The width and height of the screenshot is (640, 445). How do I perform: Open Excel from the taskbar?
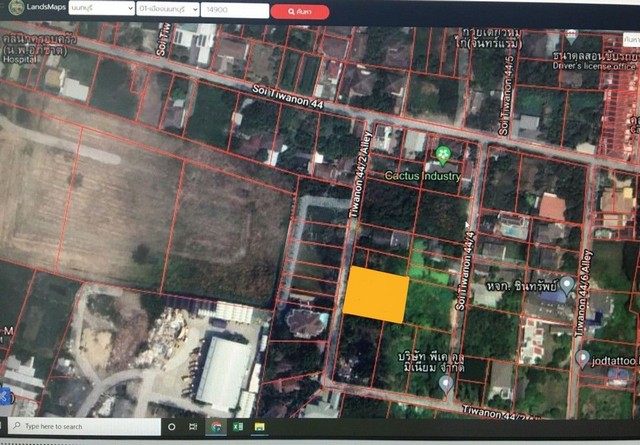point(238,426)
